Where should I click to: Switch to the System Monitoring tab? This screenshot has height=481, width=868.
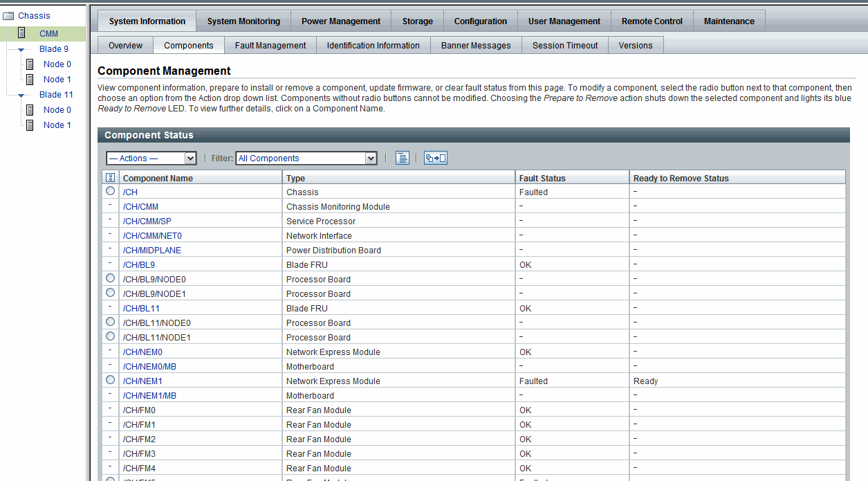[x=243, y=21]
